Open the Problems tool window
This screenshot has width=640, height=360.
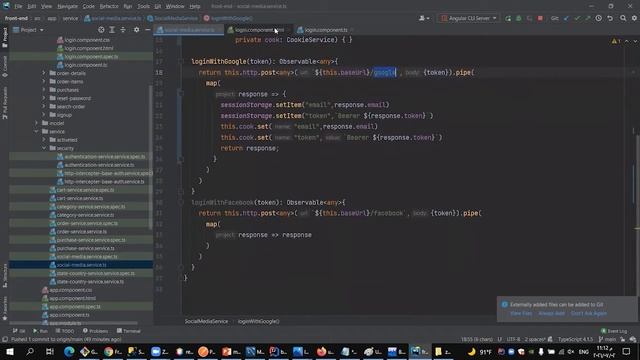pyautogui.click(x=96, y=331)
